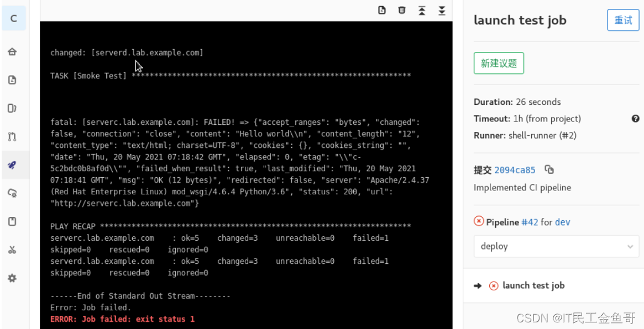Click "Duration: 26 seconds" text
The image size is (644, 329).
pyautogui.click(x=517, y=102)
